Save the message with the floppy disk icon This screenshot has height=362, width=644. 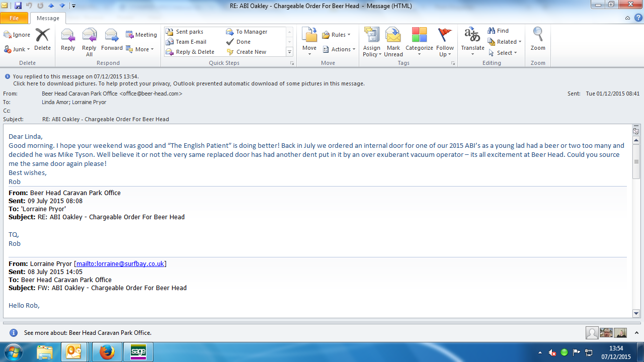pyautogui.click(x=18, y=6)
